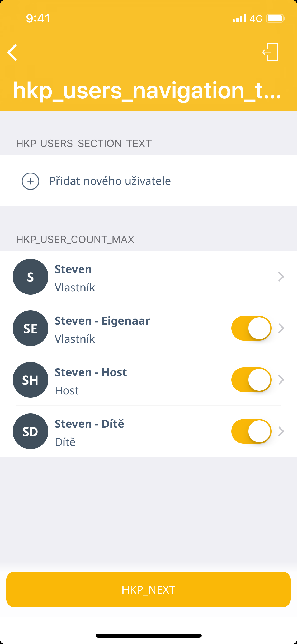This screenshot has height=644, width=297.
Task: Tap Steven's 'S' avatar circle
Action: pyautogui.click(x=30, y=277)
